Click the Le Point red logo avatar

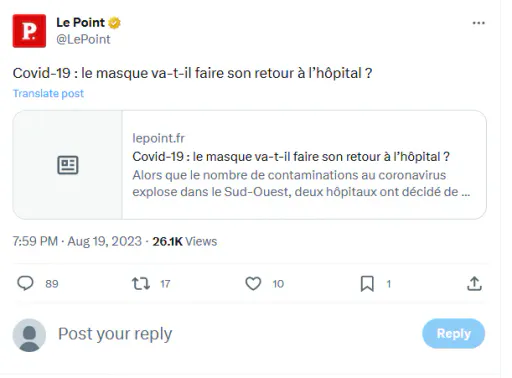point(29,31)
